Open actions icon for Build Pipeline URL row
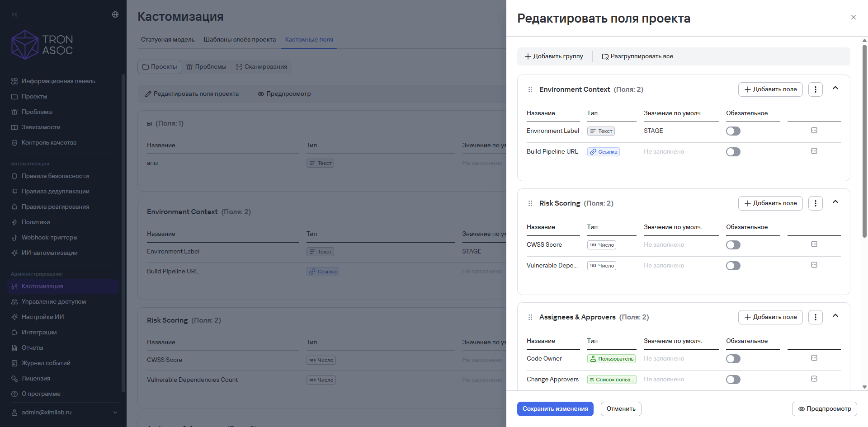 tap(814, 151)
